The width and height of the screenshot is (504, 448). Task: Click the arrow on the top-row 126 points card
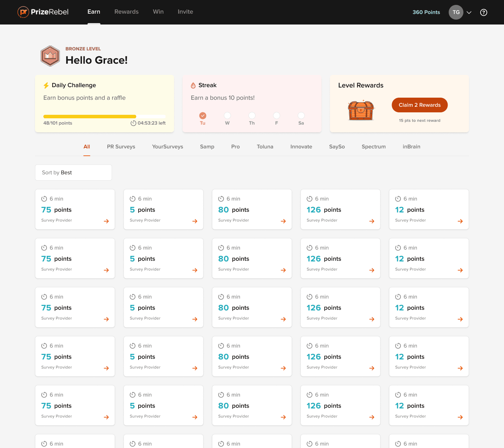(372, 221)
